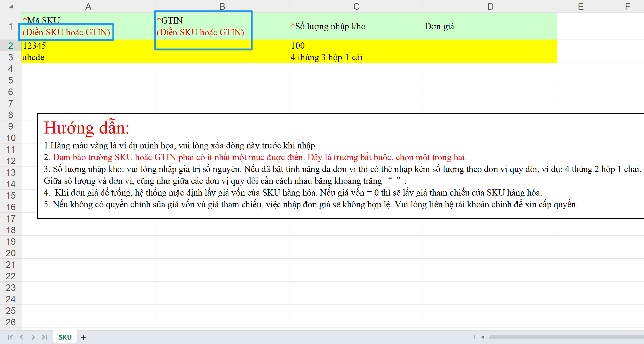The image size is (644, 344).
Task: Select column A header
Action: coord(88,6)
